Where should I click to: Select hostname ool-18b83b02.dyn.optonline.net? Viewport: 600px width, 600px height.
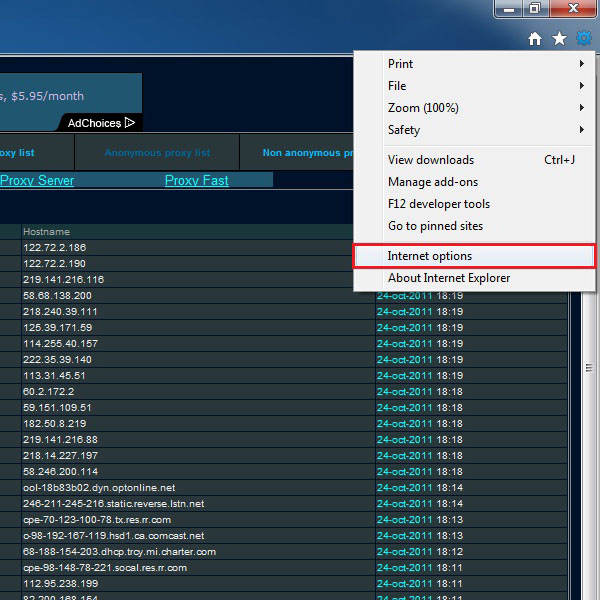click(99, 488)
